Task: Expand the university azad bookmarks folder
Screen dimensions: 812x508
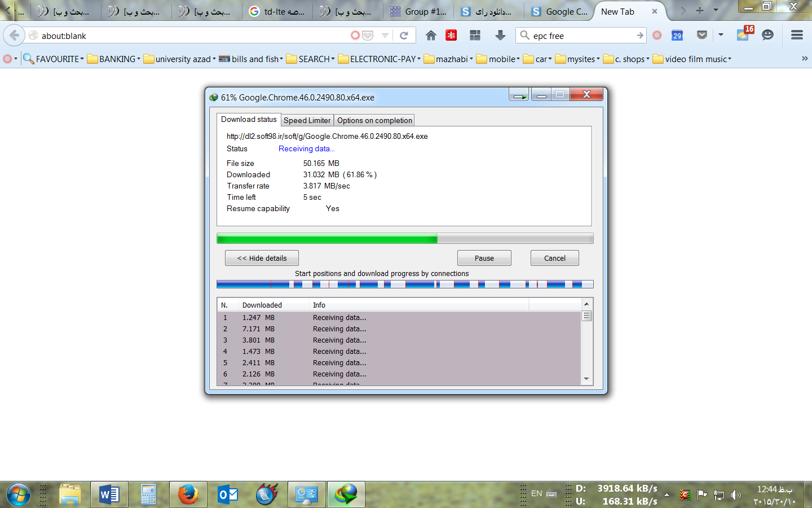Action: pyautogui.click(x=180, y=59)
